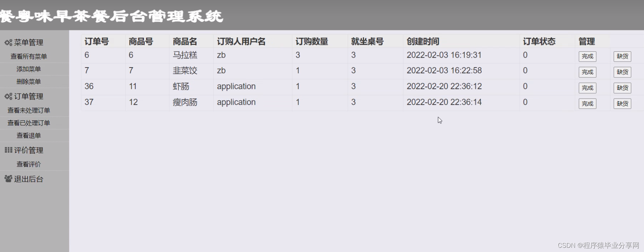Mark order 7 韭菜饺 as 完成
The height and width of the screenshot is (252, 644).
[587, 72]
